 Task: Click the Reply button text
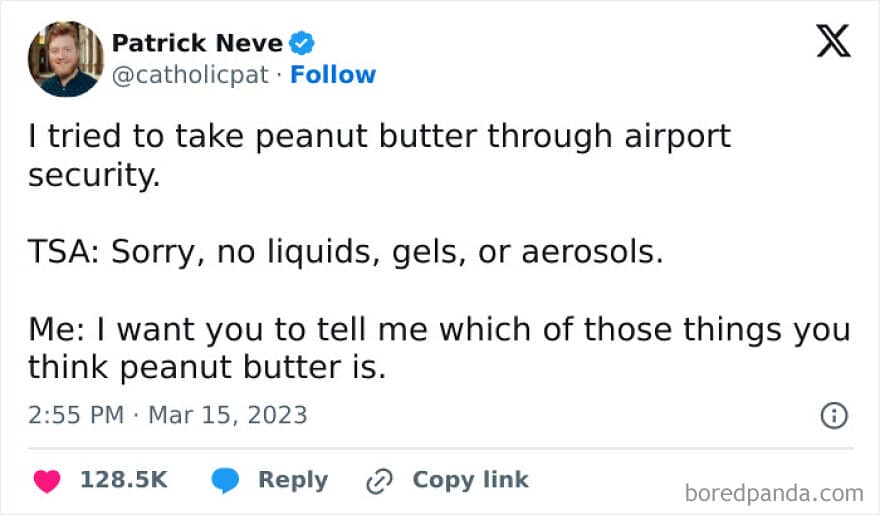pyautogui.click(x=293, y=480)
